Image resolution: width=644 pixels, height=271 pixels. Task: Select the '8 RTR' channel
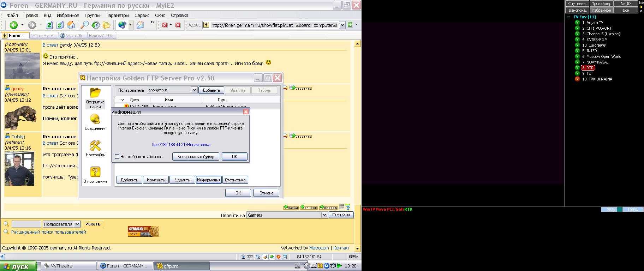pyautogui.click(x=588, y=68)
